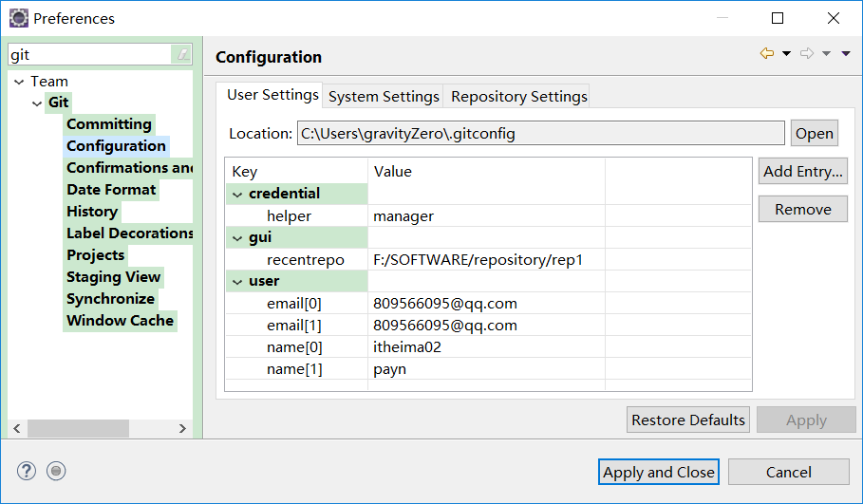Click the oomph preference recorder icon
Image resolution: width=863 pixels, height=504 pixels.
56,471
